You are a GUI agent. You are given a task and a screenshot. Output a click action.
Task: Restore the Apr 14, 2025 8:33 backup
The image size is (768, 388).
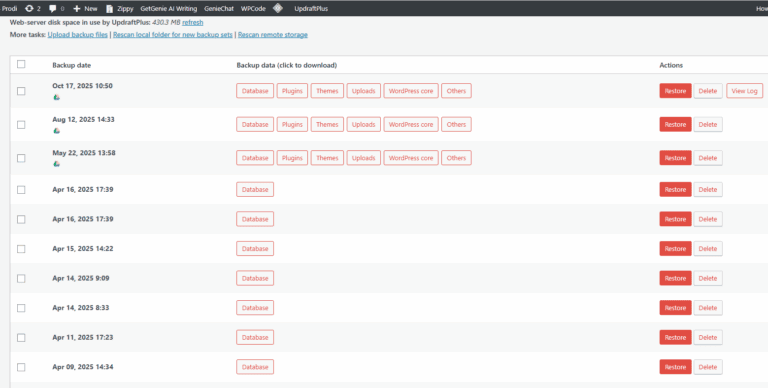coord(675,308)
